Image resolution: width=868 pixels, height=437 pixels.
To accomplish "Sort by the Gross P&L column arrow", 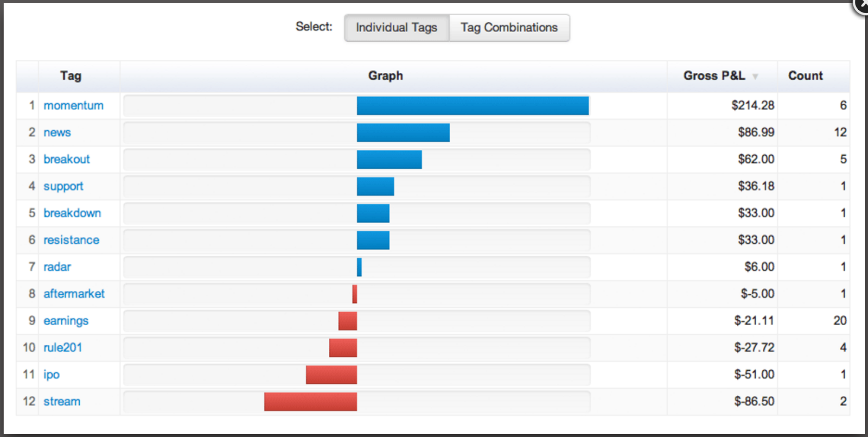I will (x=755, y=77).
